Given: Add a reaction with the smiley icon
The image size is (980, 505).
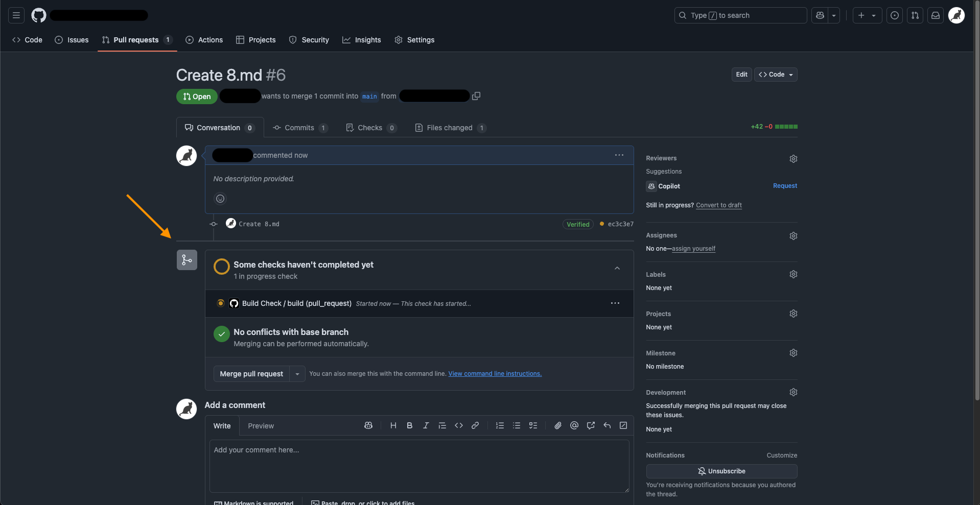Looking at the screenshot, I should pyautogui.click(x=220, y=199).
